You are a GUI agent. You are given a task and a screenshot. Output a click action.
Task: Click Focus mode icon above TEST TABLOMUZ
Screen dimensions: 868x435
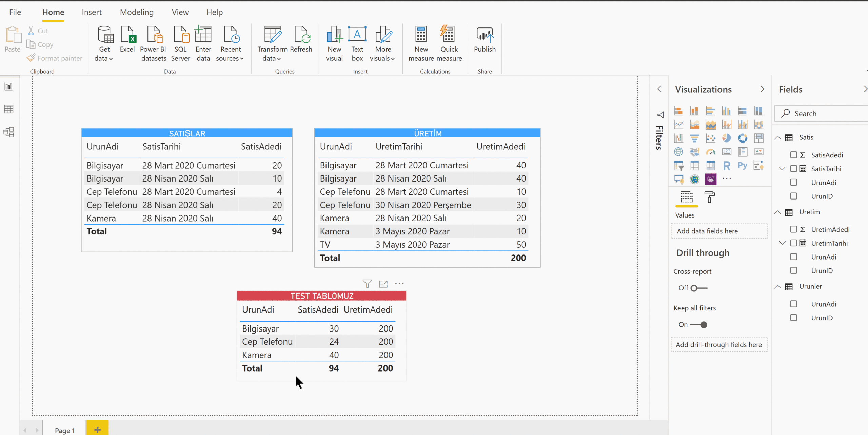tap(383, 284)
